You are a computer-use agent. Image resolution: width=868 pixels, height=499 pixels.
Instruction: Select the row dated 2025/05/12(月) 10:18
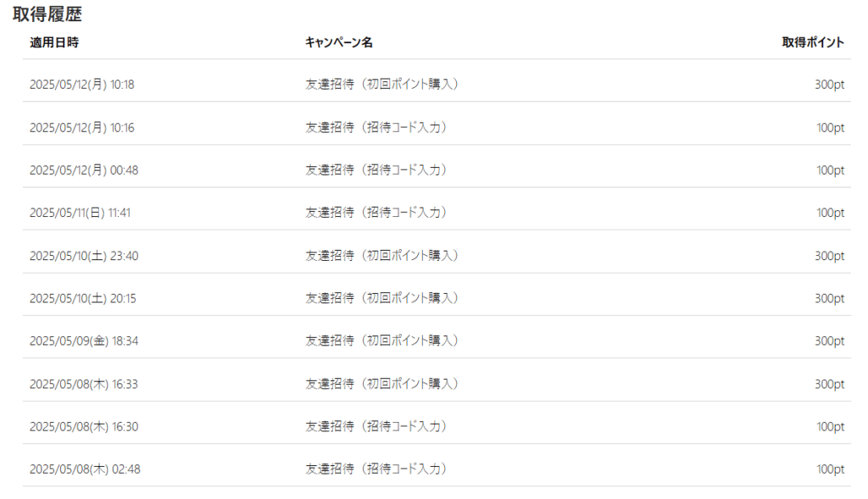437,84
